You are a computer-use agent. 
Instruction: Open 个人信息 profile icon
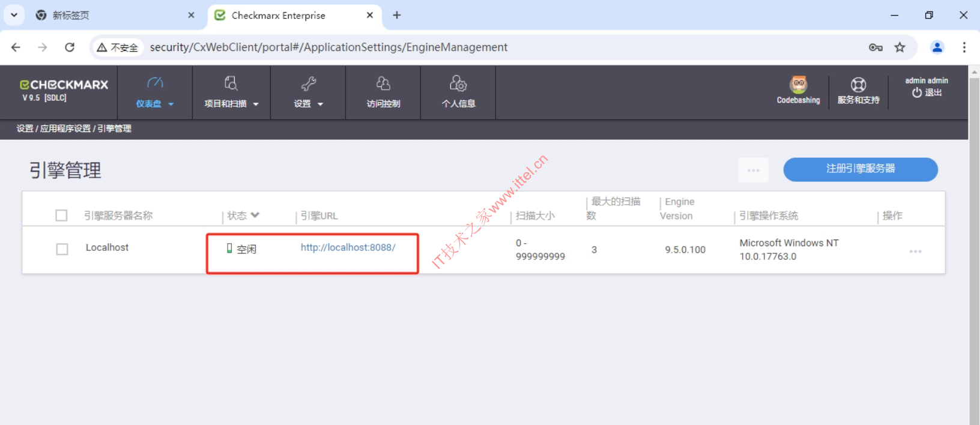(458, 83)
